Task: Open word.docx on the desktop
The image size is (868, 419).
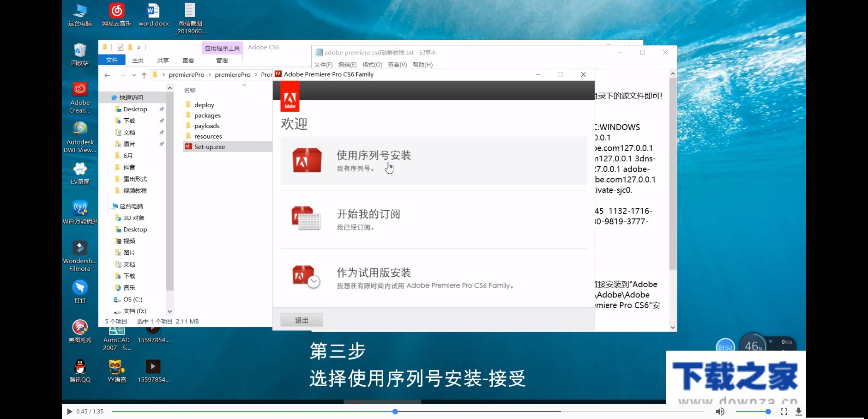Action: 153,12
